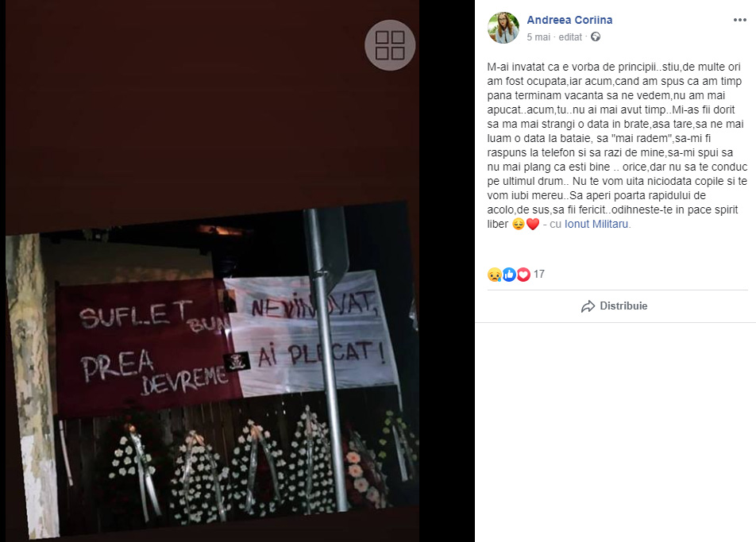Click the post text paragraph
The height and width of the screenshot is (542, 756).
click(x=617, y=145)
